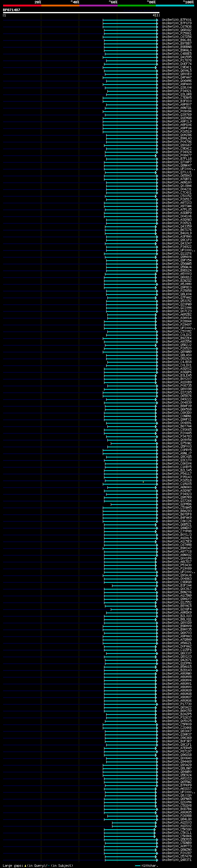This screenshot has width=197, height=868.
Task: Select the UniRef100_Q3LUR8 label
Action: click(x=177, y=94)
